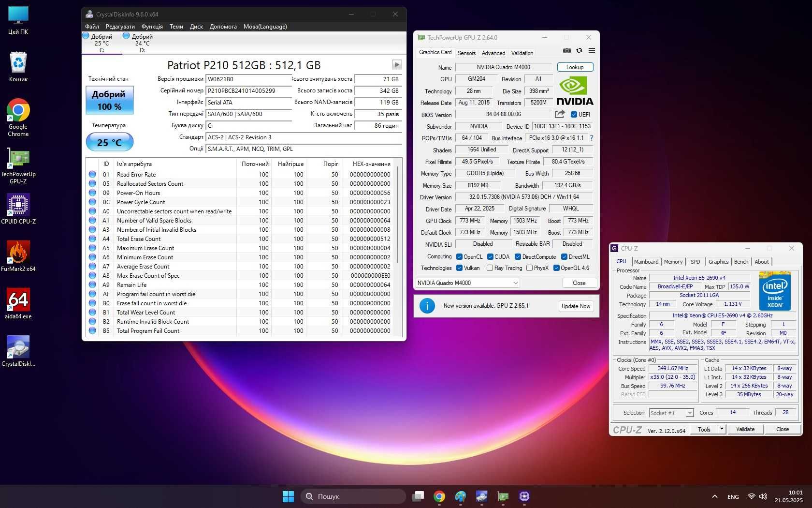Screen dimensions: 812x508
Task: Toggle the OpenCL checkbox
Action: click(459, 257)
